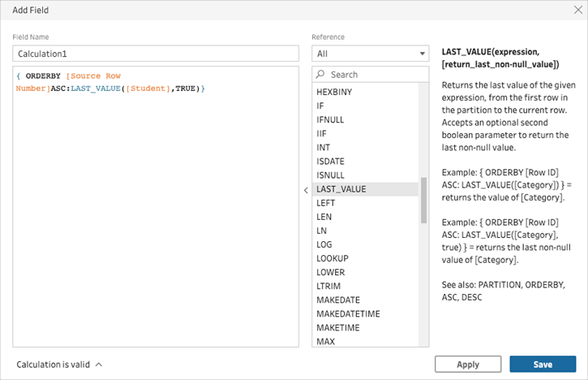The width and height of the screenshot is (588, 380).
Task: Click ORDERBY keyword in the formula
Action: [x=43, y=76]
